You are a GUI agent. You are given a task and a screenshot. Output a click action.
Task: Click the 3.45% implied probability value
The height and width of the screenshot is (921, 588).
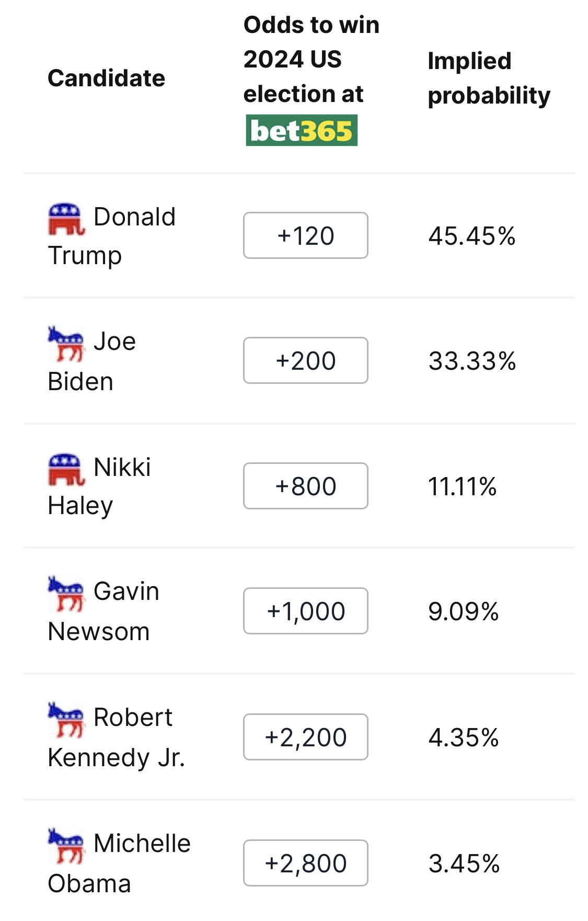(464, 863)
